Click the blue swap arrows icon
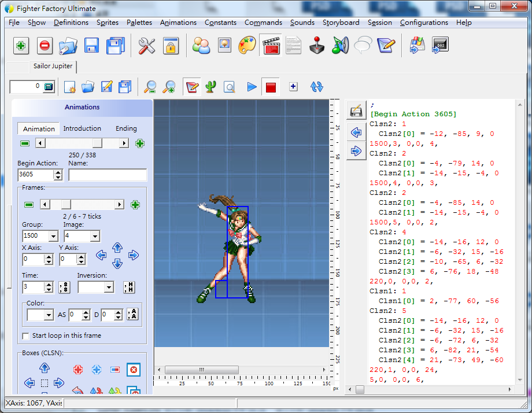 316,87
